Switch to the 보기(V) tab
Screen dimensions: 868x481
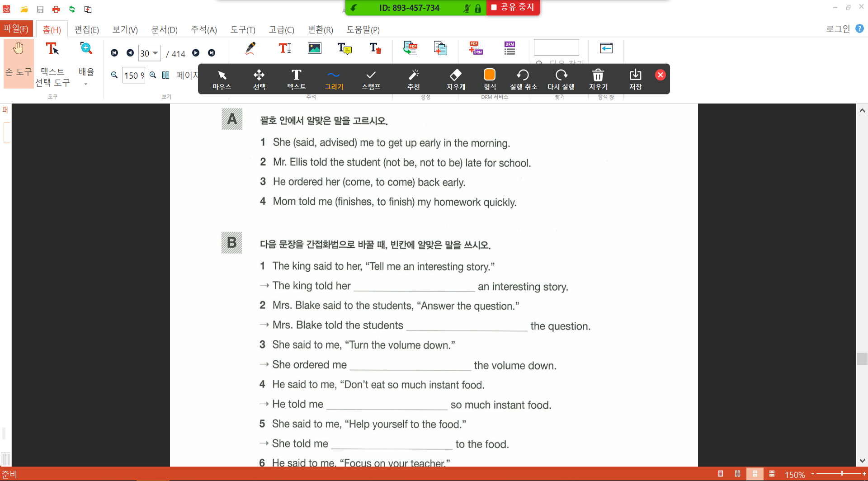125,29
